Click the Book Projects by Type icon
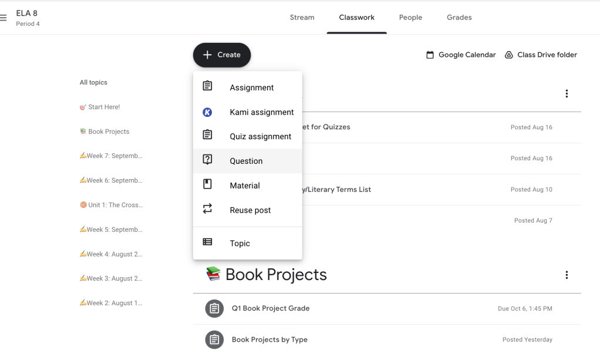This screenshot has width=600, height=364. coord(214,339)
